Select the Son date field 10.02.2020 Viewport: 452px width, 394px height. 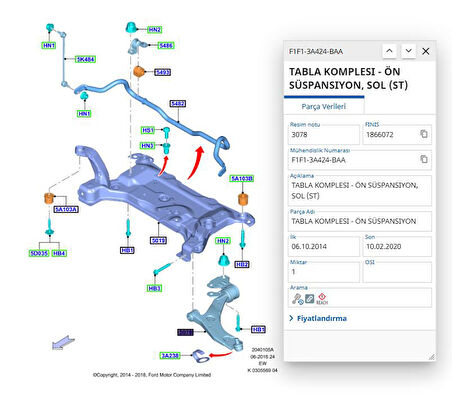(x=397, y=247)
